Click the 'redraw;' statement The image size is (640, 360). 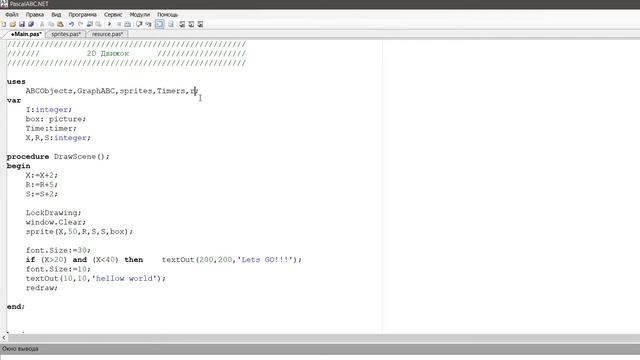tap(42, 288)
